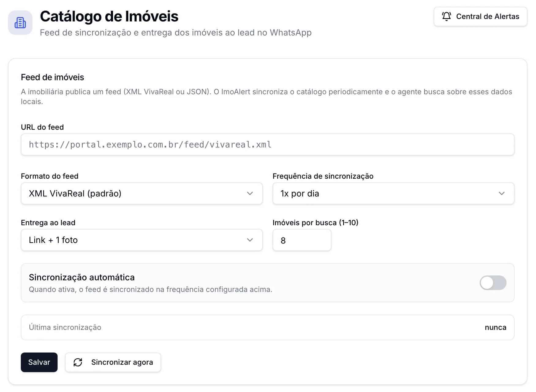Focus the URL do feed input field

click(x=267, y=144)
